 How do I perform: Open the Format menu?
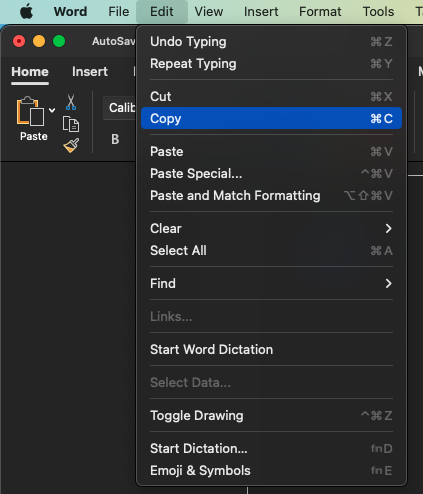point(320,12)
